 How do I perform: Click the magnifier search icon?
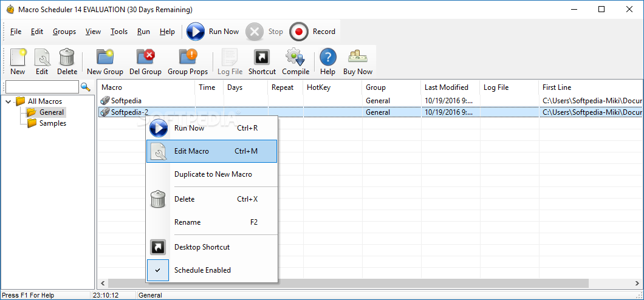pyautogui.click(x=86, y=87)
